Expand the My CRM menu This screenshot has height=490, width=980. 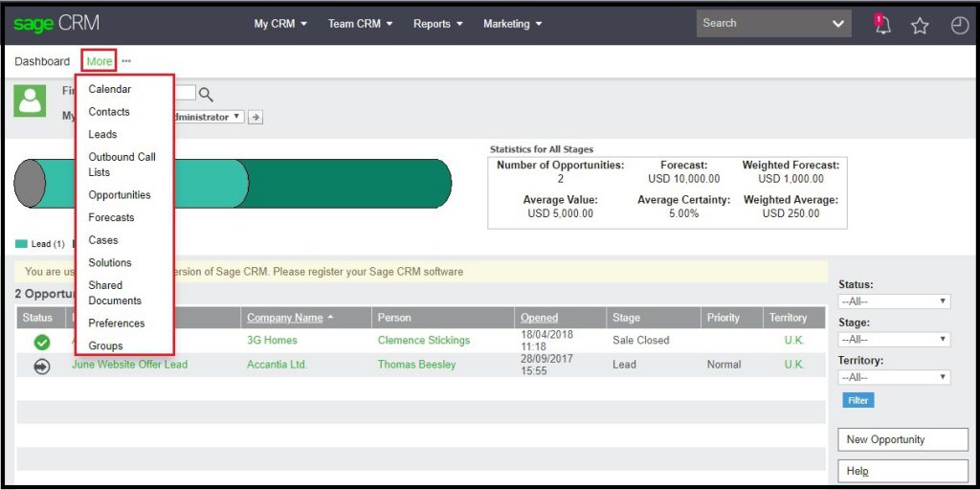tap(280, 24)
